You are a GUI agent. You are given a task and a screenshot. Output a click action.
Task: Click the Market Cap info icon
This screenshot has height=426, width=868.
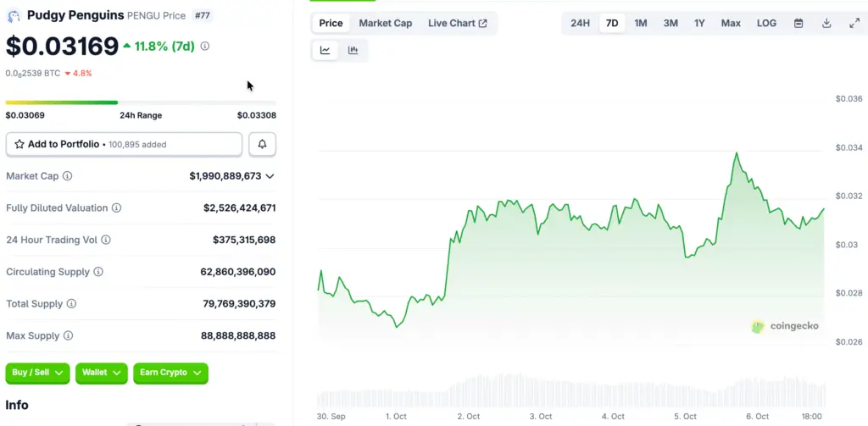(x=68, y=176)
